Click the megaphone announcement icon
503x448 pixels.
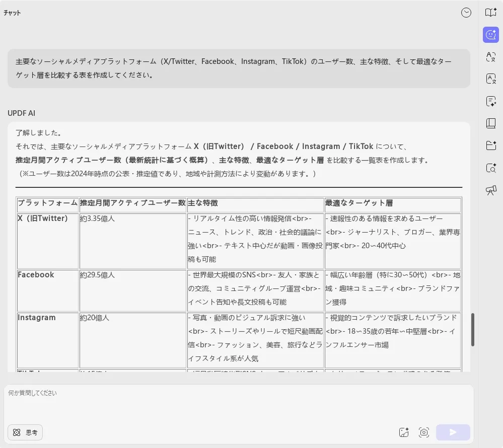point(490,190)
